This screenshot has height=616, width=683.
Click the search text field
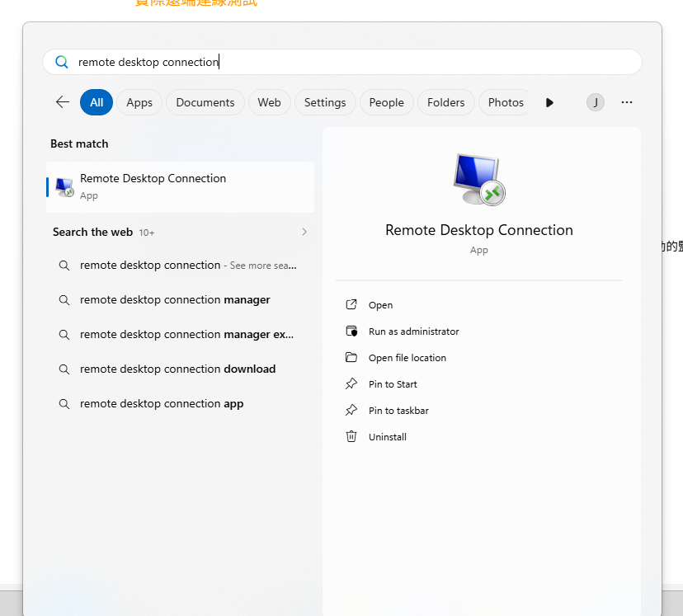(x=342, y=62)
